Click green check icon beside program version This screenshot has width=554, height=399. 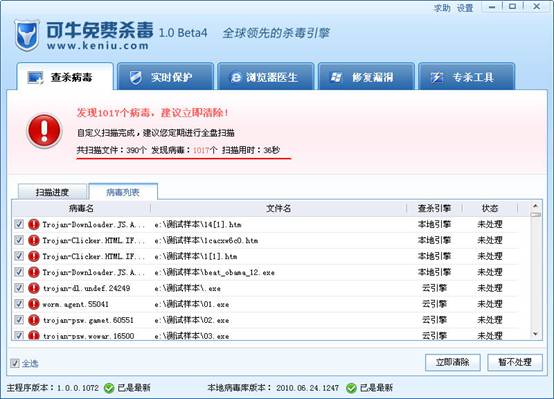(109, 388)
